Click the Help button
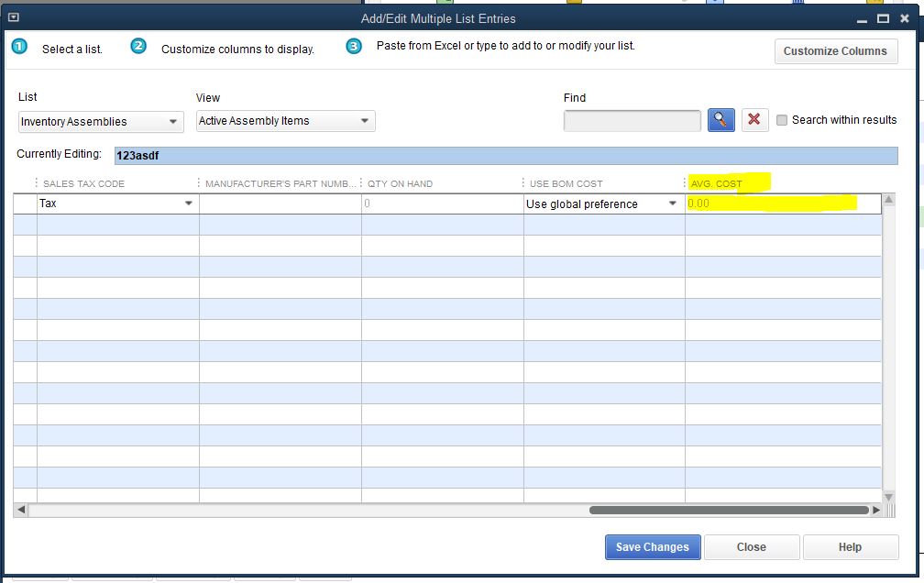 (850, 547)
